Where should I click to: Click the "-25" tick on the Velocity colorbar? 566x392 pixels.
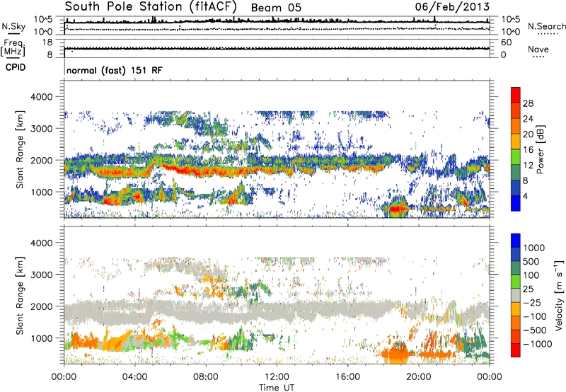pos(533,302)
